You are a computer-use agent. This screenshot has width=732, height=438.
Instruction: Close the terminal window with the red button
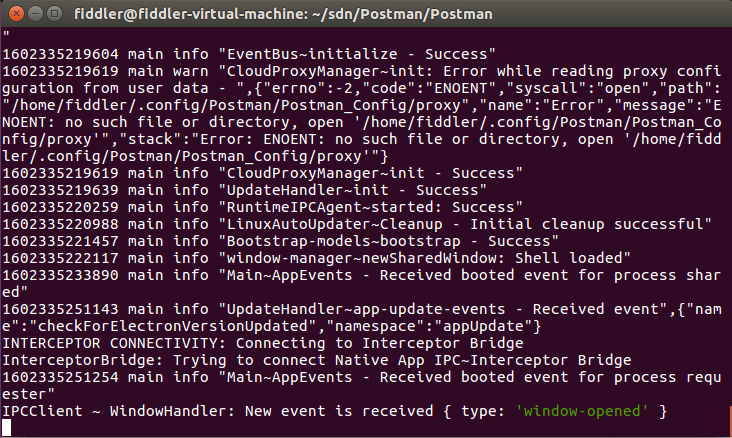[16, 14]
